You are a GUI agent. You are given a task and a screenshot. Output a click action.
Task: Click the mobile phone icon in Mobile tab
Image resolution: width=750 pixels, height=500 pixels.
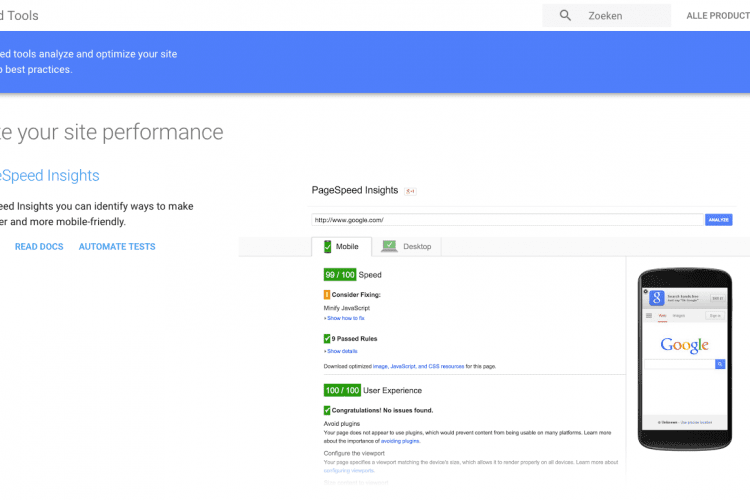(x=328, y=246)
